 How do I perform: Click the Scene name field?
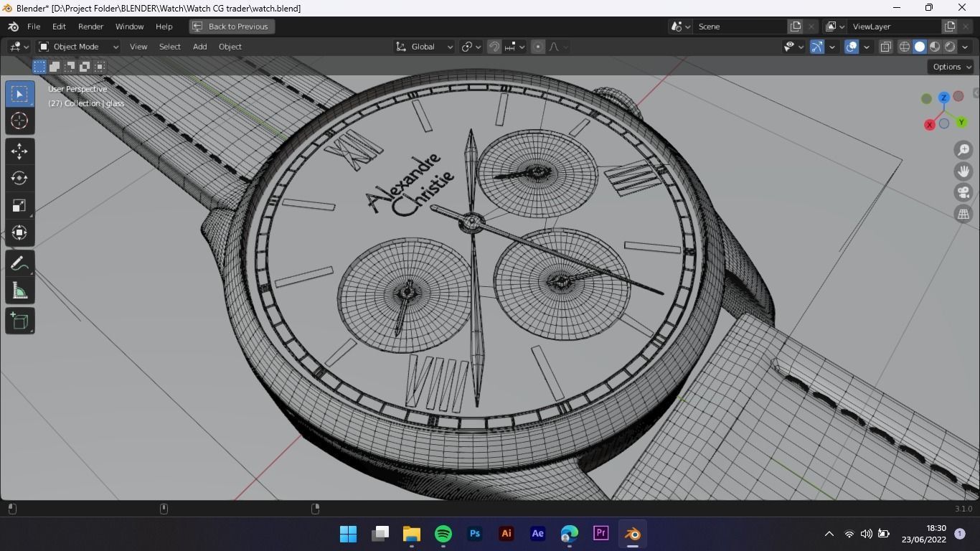(740, 27)
